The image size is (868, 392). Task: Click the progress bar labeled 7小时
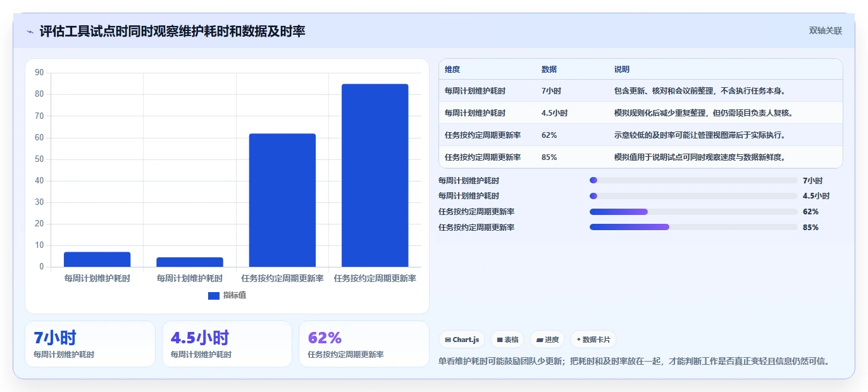point(693,180)
